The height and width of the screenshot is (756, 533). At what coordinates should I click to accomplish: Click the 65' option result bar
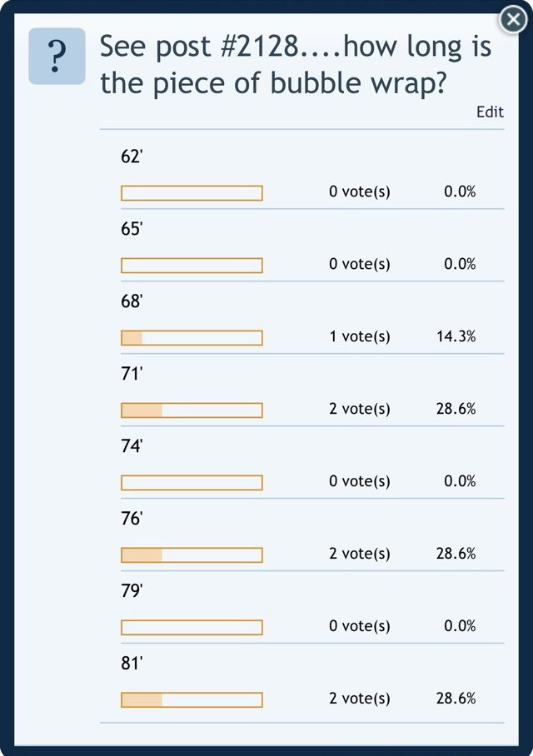tap(192, 265)
